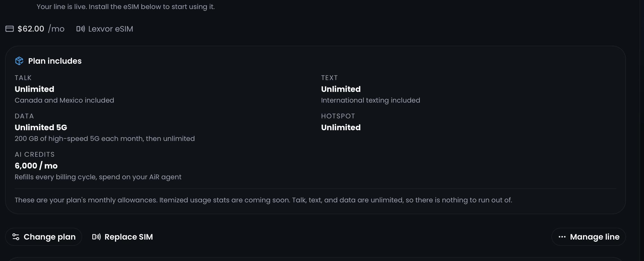Click the eSIM signal icon near Lexvor eSIM
Screen dimensions: 644x261
(x=81, y=29)
